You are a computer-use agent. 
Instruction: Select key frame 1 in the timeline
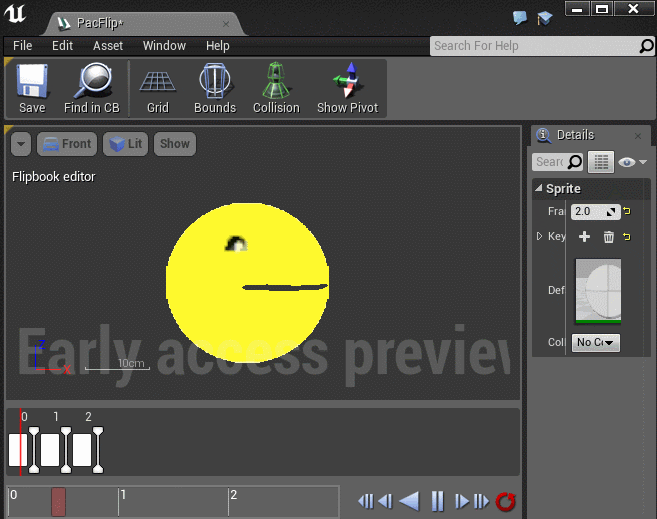coord(50,450)
